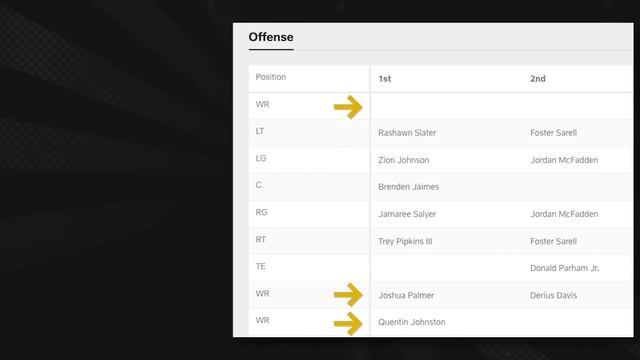Open Jamaree Salyer player link
Viewport: 640px width, 360px height.
(407, 214)
